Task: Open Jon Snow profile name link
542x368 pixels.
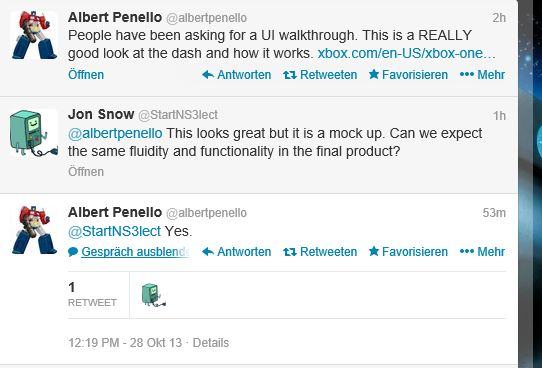Action: [x=101, y=114]
